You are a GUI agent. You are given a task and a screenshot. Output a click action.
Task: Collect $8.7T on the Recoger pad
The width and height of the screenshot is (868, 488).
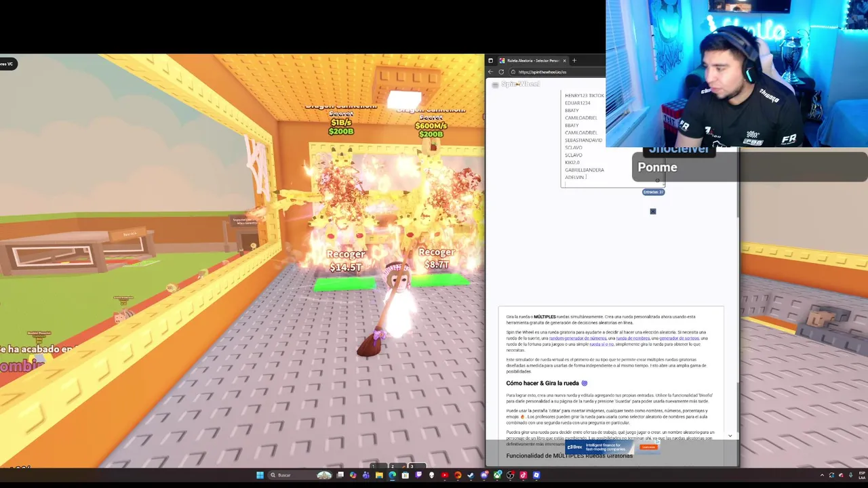click(x=441, y=280)
